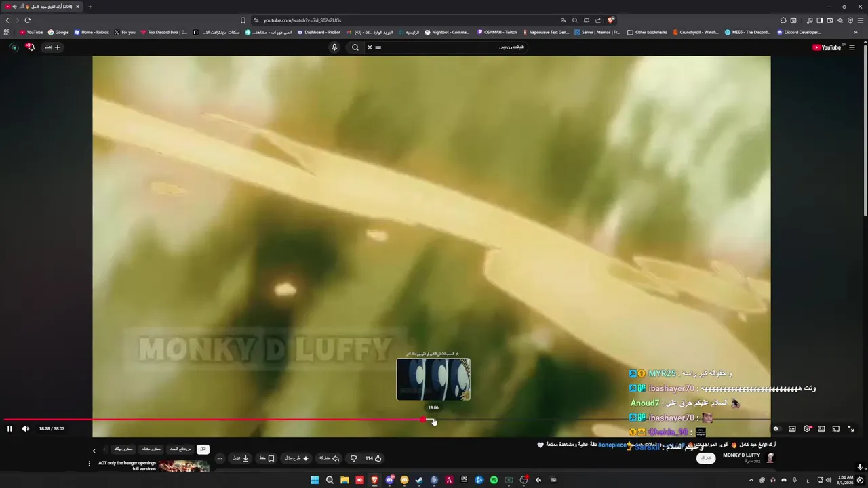868x488 pixels.
Task: Open the Windows Start menu
Action: point(315,480)
